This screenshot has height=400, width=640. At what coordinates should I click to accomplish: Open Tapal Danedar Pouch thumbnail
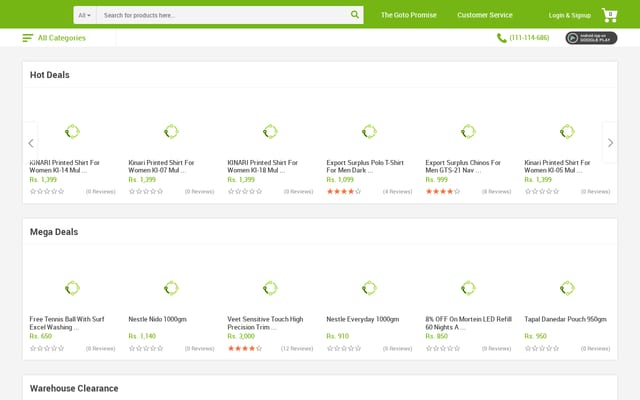[x=567, y=288]
